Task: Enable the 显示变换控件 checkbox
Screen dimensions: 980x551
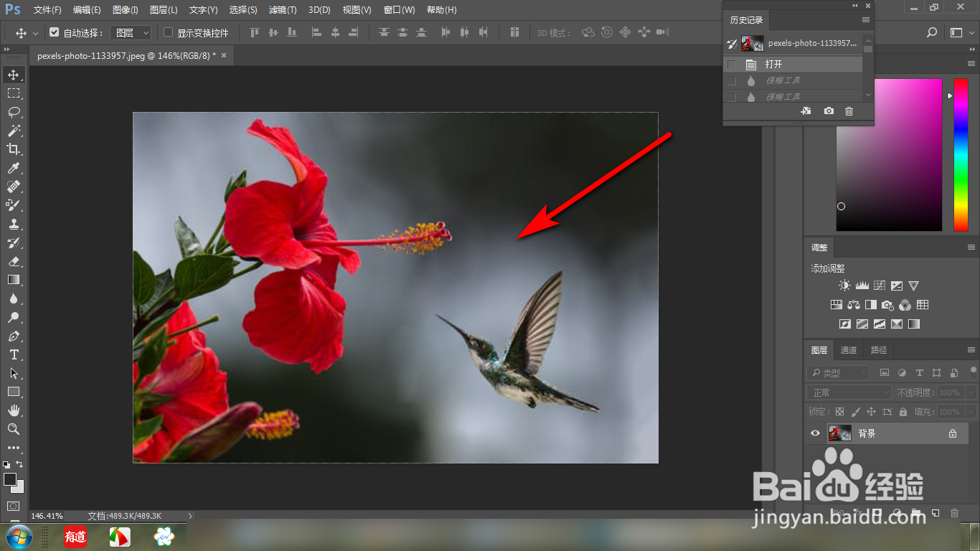Action: 169,32
